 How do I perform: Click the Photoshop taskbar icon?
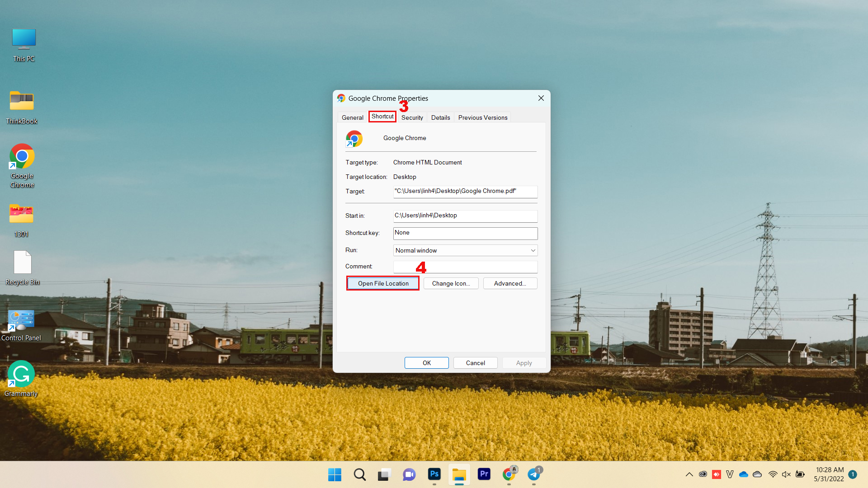pos(434,474)
